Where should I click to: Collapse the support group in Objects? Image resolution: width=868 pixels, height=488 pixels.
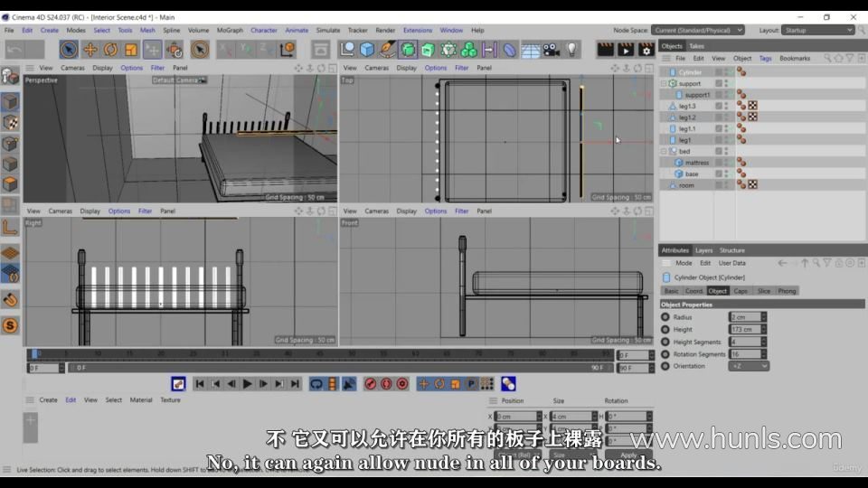[x=664, y=83]
